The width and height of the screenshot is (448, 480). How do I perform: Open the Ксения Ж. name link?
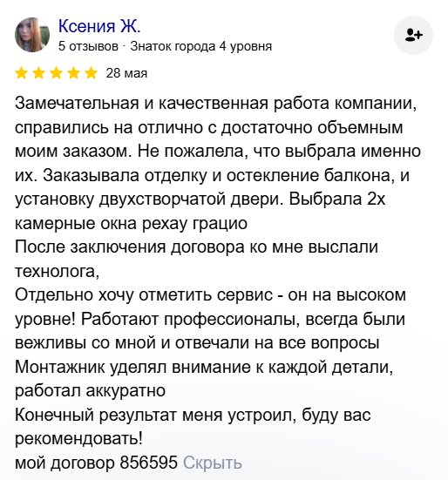(x=99, y=26)
